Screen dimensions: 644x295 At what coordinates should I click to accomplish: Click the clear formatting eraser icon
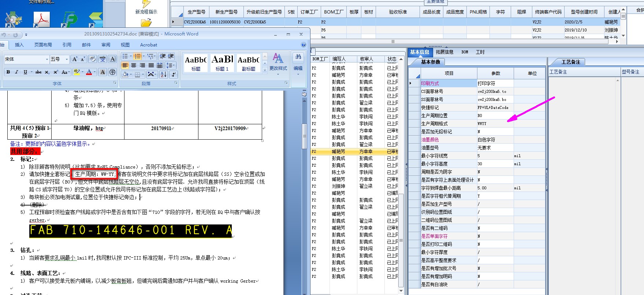(93, 59)
